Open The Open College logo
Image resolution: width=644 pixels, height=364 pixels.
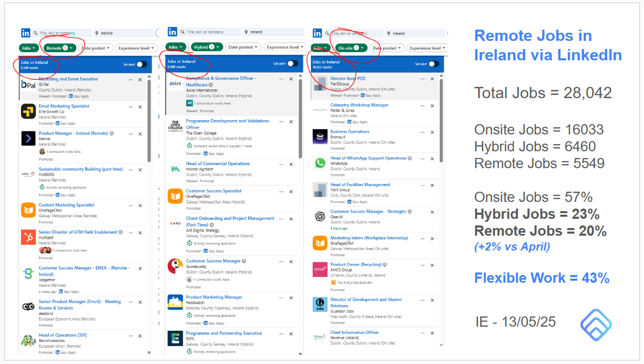tap(175, 126)
